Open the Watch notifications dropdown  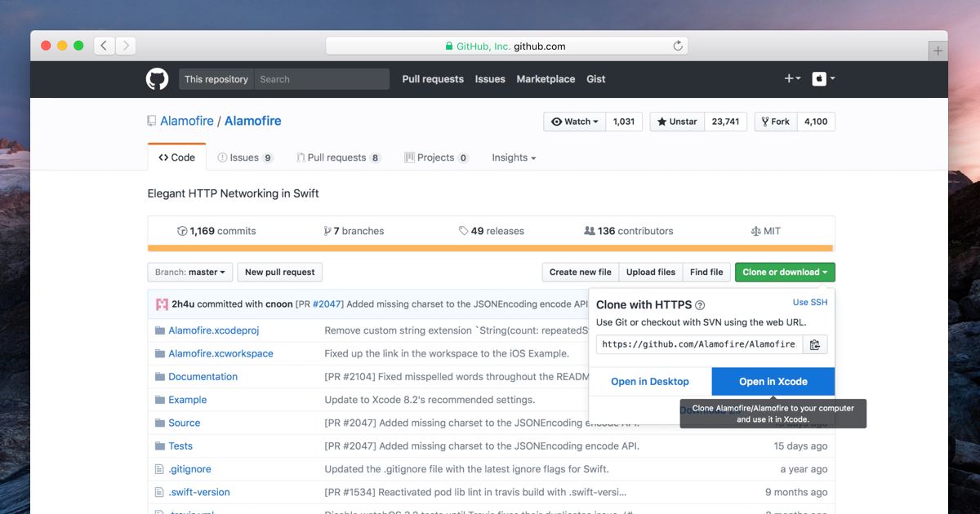point(574,122)
